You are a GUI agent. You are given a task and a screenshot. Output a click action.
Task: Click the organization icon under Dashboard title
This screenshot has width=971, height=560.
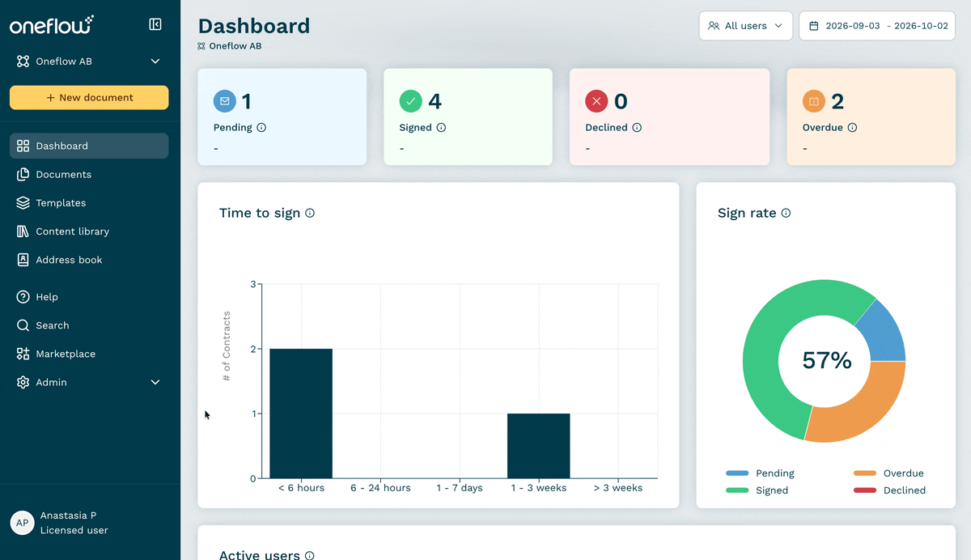[x=201, y=46]
